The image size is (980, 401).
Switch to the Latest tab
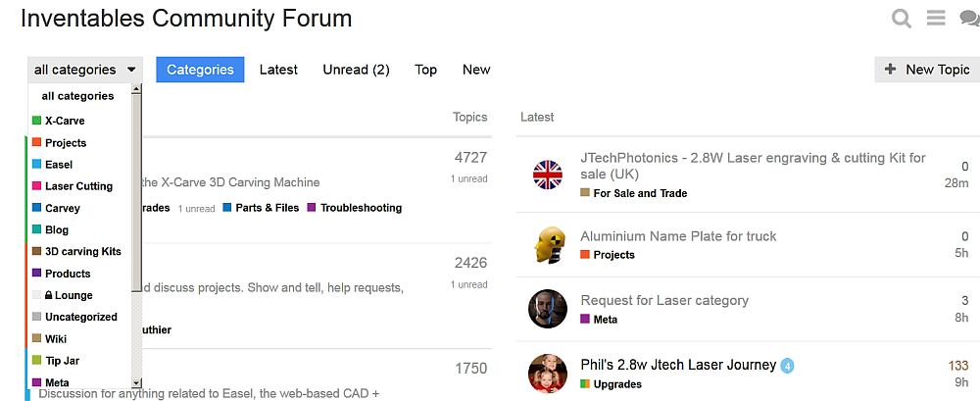[x=278, y=70]
